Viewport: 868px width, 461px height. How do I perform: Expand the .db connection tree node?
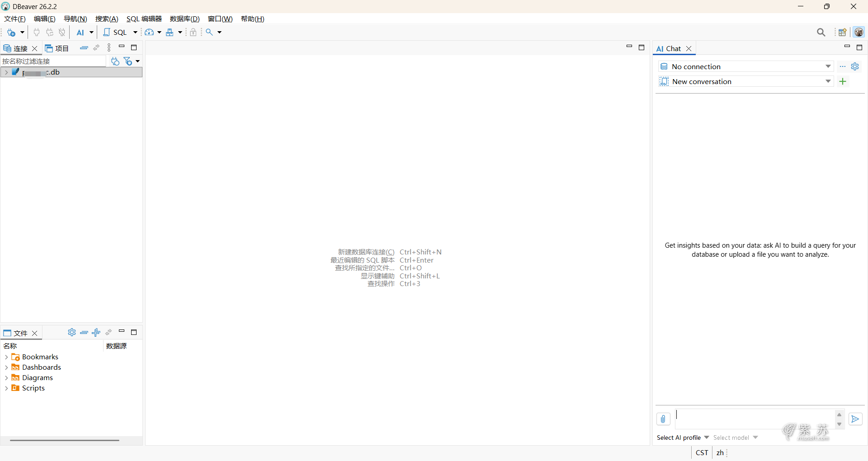[x=6, y=72]
